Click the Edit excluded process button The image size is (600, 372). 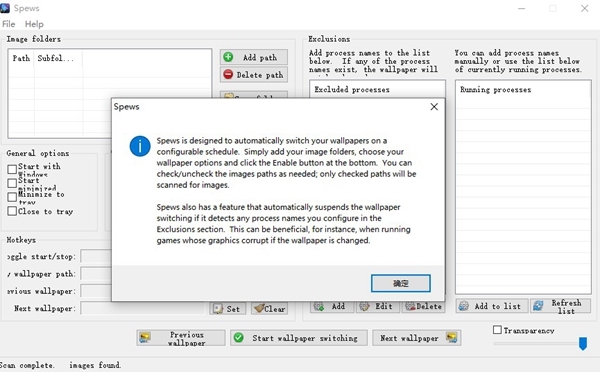378,307
